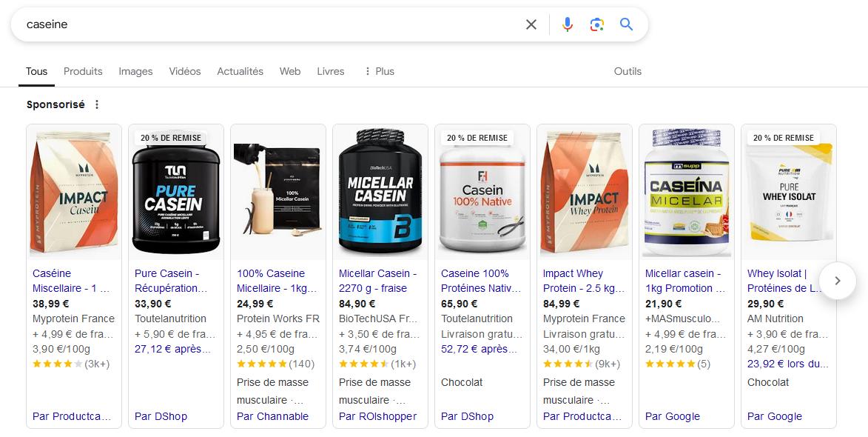868x437 pixels.
Task: Clear the search box with the X icon
Action: click(x=531, y=24)
